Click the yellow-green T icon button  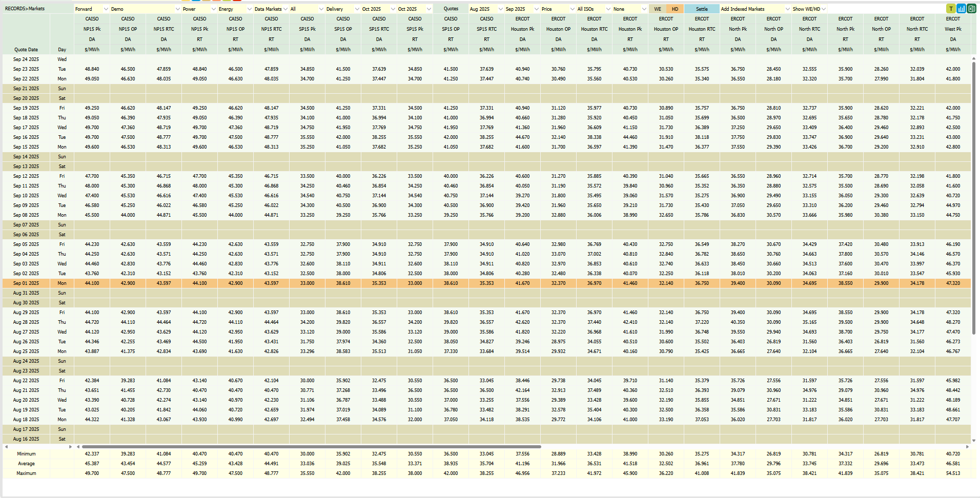tap(951, 9)
